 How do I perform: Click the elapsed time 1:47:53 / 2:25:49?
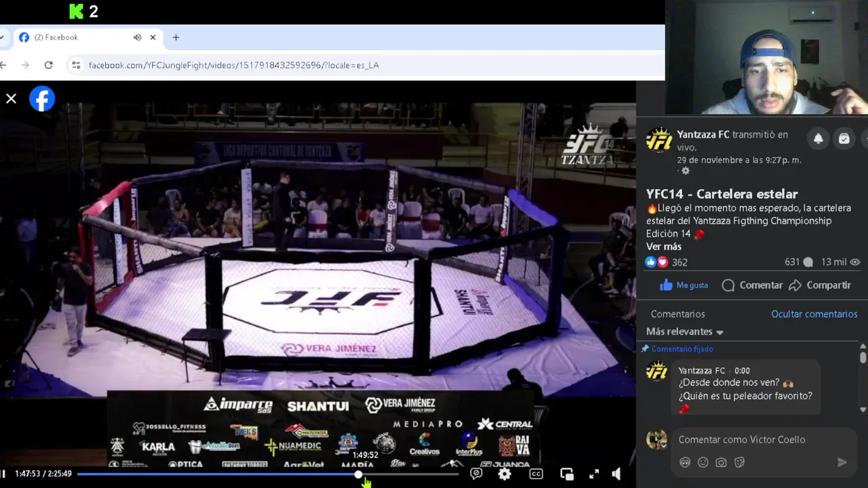pos(43,474)
